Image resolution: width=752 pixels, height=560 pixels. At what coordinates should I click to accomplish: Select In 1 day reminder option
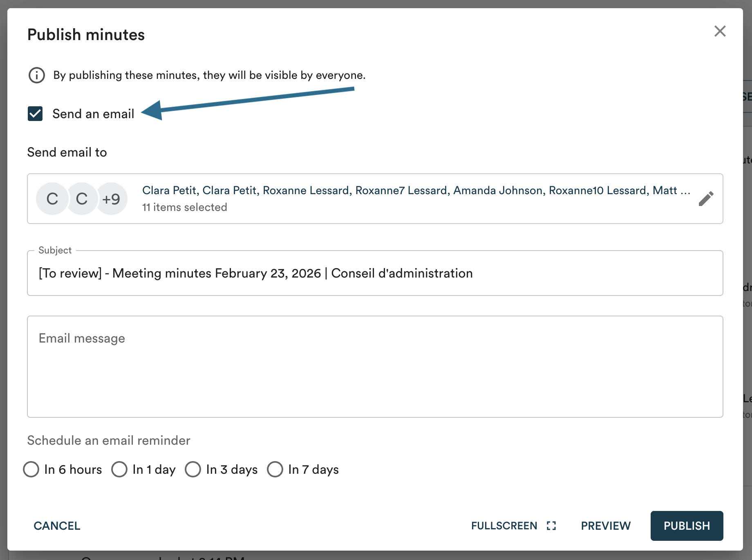pyautogui.click(x=119, y=469)
